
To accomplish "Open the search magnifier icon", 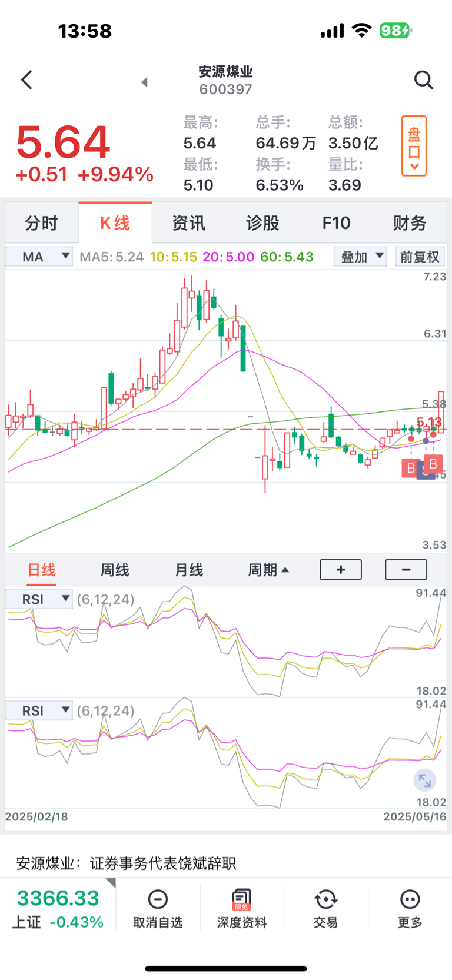I will pyautogui.click(x=423, y=80).
